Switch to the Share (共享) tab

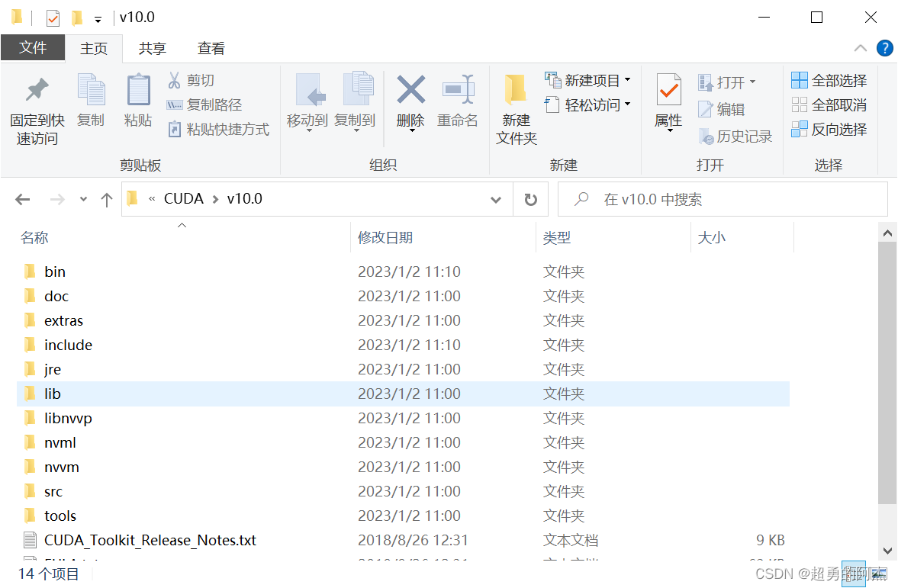click(x=153, y=49)
